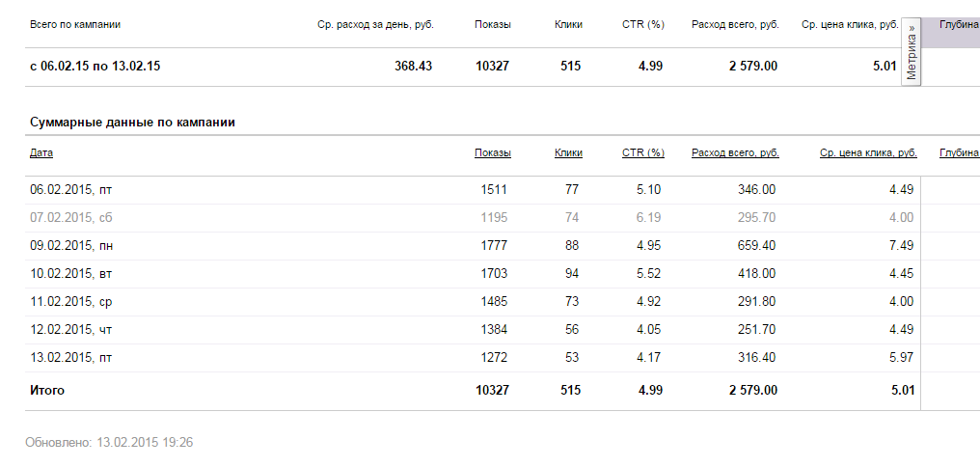Click the Итого totals row label
This screenshot has width=980, height=467.
(47, 391)
